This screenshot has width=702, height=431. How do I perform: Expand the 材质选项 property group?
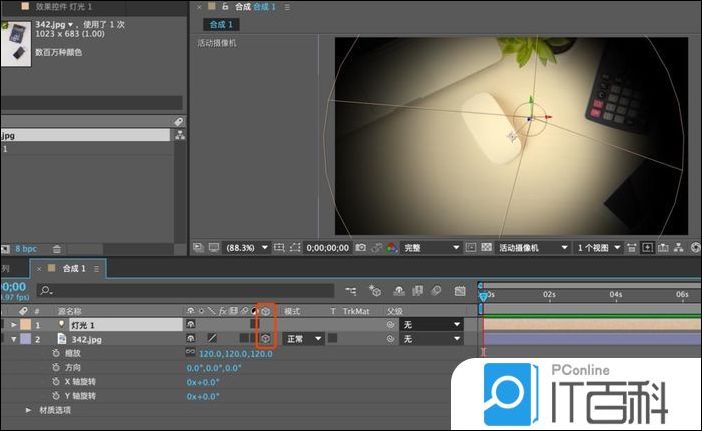pyautogui.click(x=28, y=410)
